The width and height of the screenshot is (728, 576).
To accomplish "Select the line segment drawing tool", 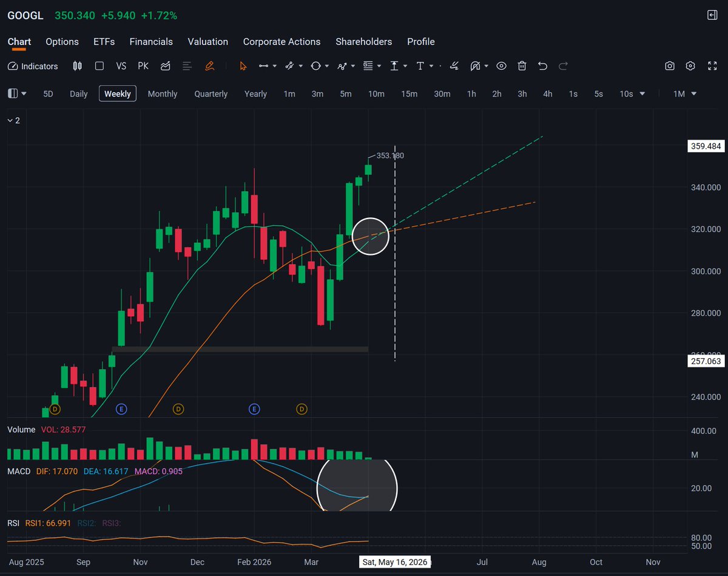I will coord(263,66).
